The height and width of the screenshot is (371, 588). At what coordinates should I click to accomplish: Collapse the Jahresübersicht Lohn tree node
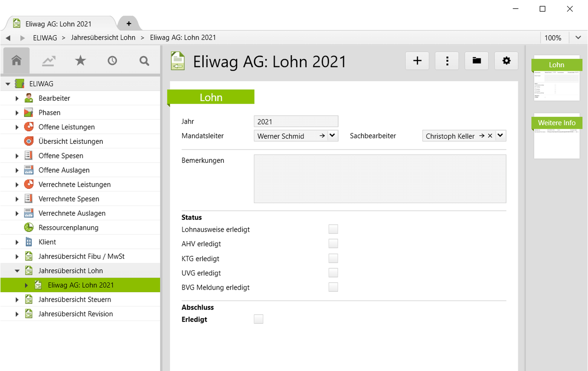tap(17, 271)
